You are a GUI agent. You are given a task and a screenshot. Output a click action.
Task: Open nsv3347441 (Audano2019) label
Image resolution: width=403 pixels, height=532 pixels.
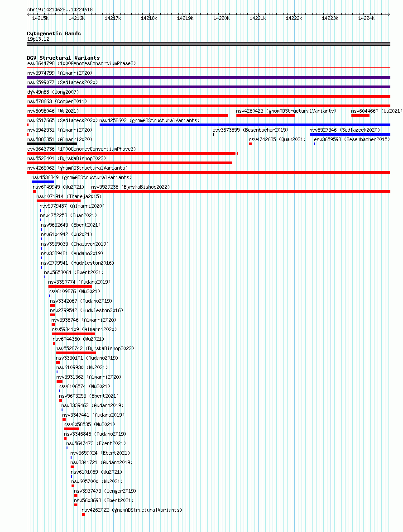[x=93, y=415]
